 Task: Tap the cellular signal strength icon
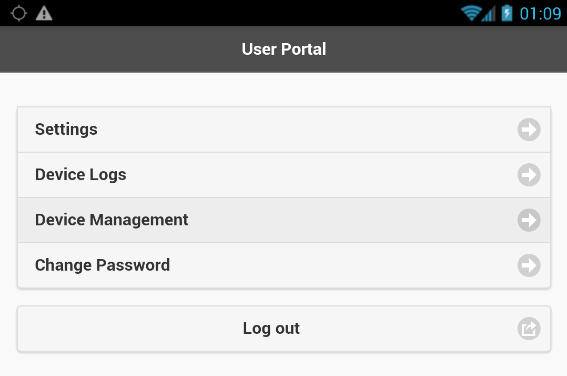coord(489,14)
